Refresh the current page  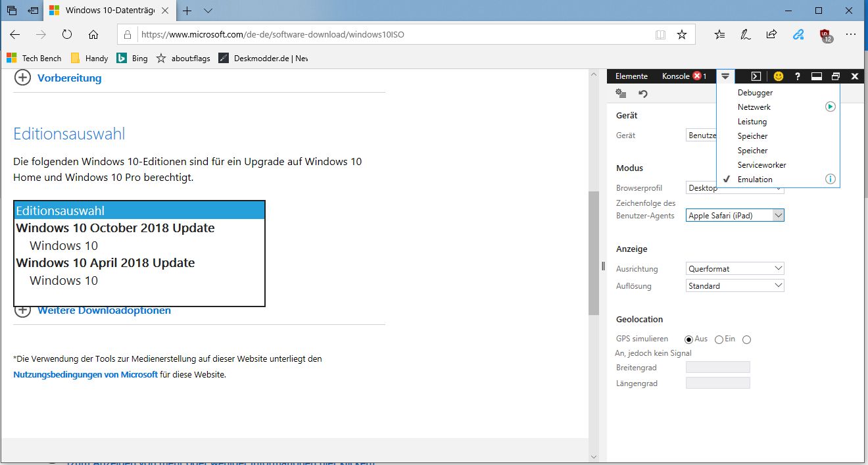(x=67, y=34)
